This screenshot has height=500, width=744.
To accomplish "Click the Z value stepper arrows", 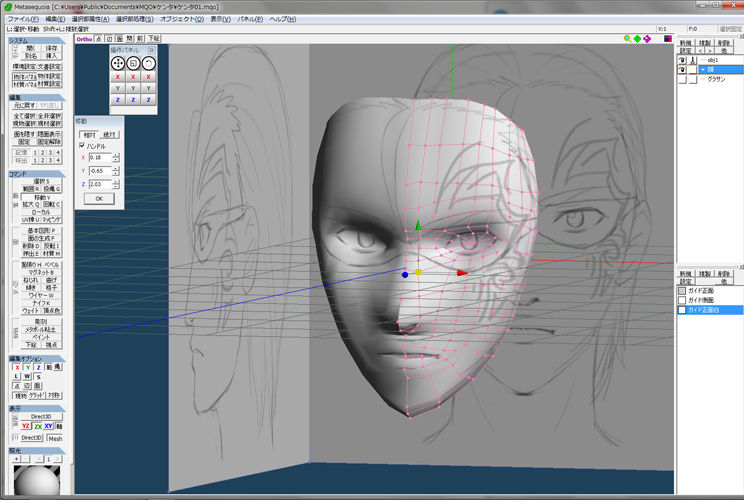I will point(116,184).
